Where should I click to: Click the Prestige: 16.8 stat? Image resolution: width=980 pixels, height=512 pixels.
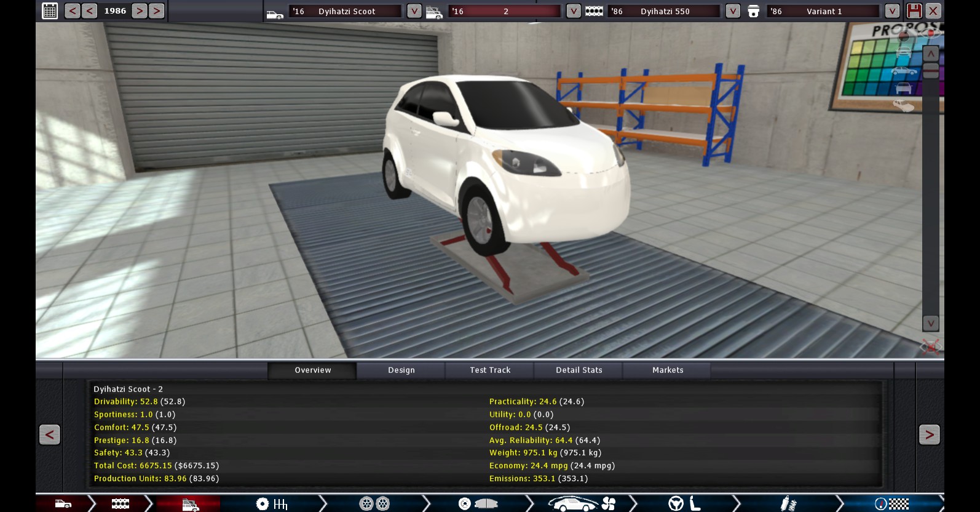click(x=135, y=440)
